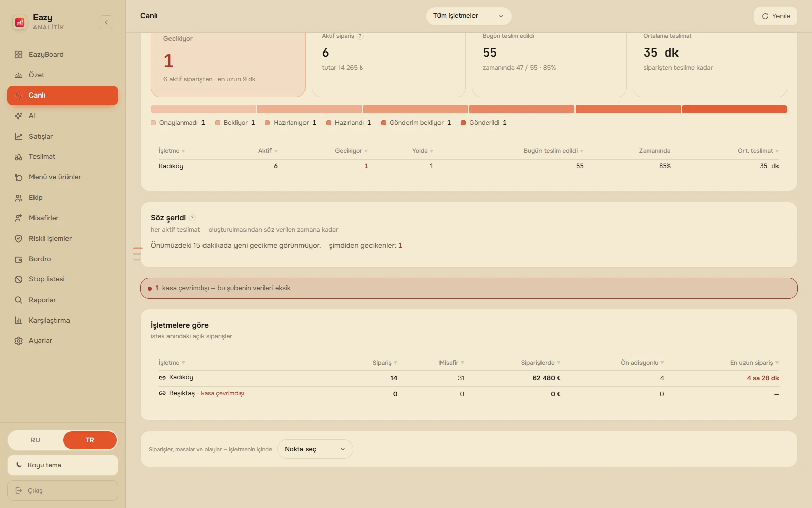This screenshot has height=508, width=812.
Task: Click the Ayarlar gear icon
Action: coord(18,341)
